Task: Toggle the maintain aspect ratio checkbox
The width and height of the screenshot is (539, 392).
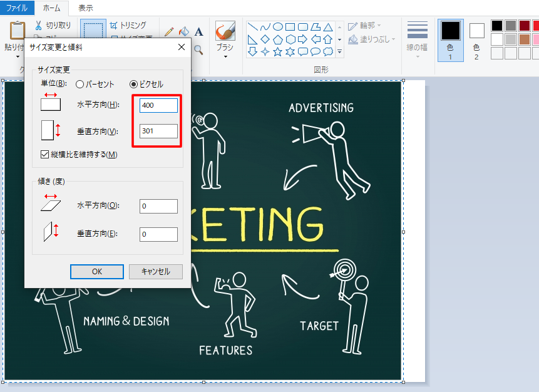Action: (x=44, y=155)
